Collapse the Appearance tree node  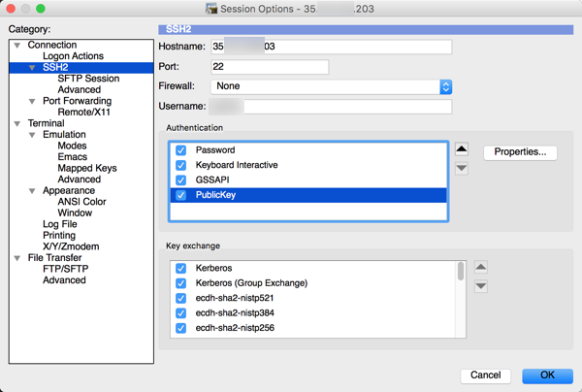click(x=32, y=191)
